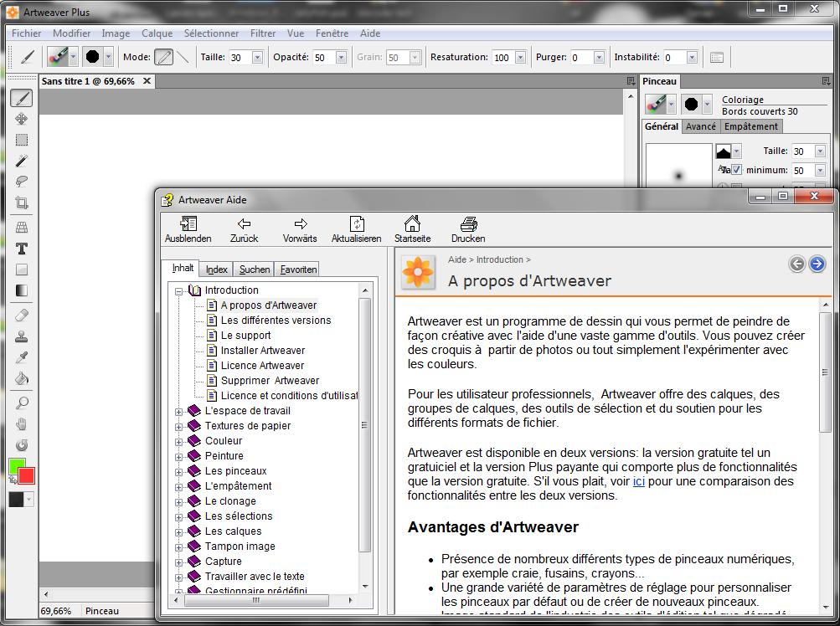
Task: Collapse the Introduction tree node
Action: tap(178, 290)
